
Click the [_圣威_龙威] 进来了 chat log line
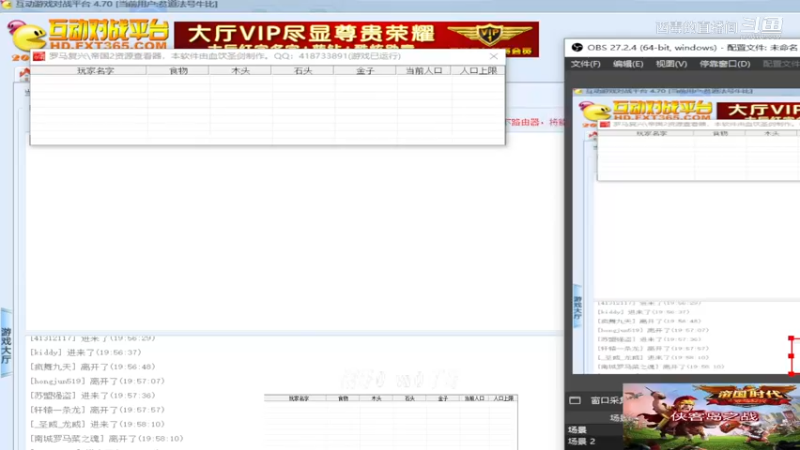(x=97, y=424)
